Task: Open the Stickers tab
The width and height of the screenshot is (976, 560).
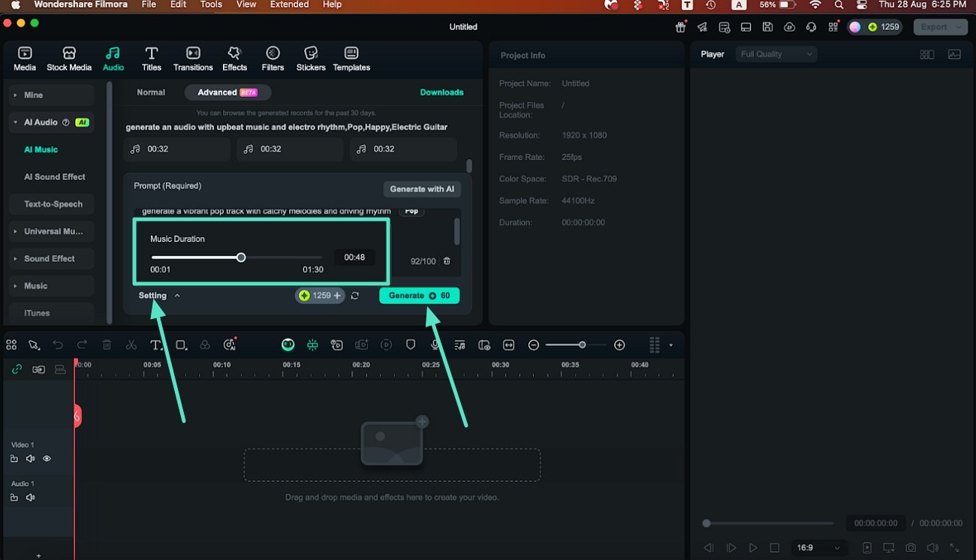Action: pos(311,59)
